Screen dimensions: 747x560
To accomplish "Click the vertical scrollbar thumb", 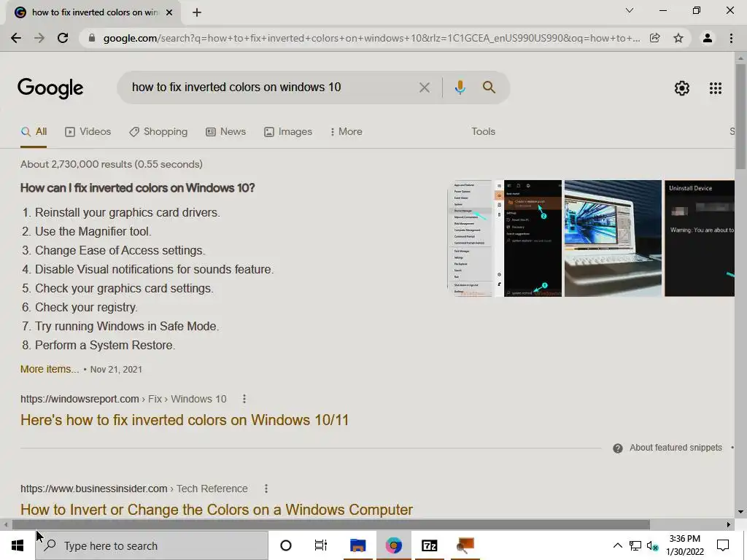I will [740, 116].
